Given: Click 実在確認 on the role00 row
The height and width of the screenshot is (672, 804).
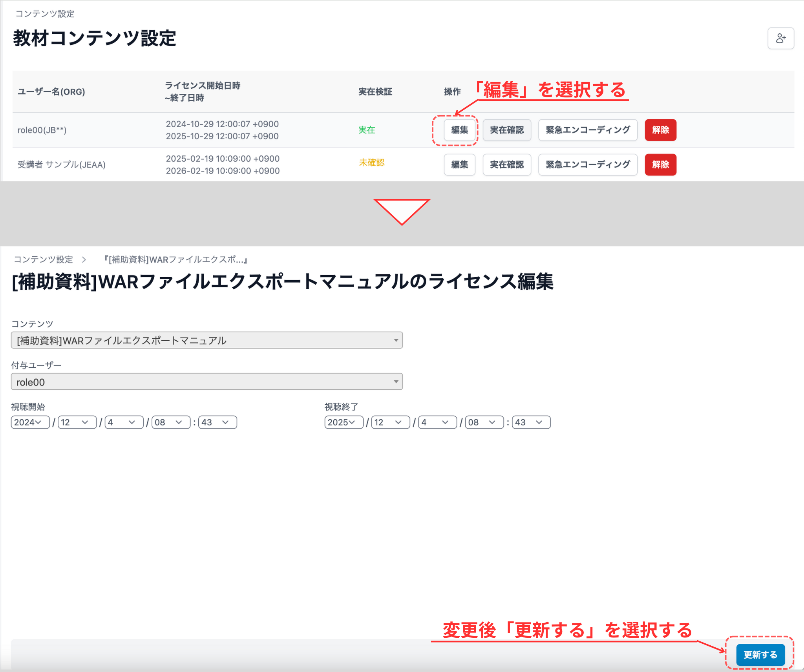Looking at the screenshot, I should pyautogui.click(x=507, y=130).
